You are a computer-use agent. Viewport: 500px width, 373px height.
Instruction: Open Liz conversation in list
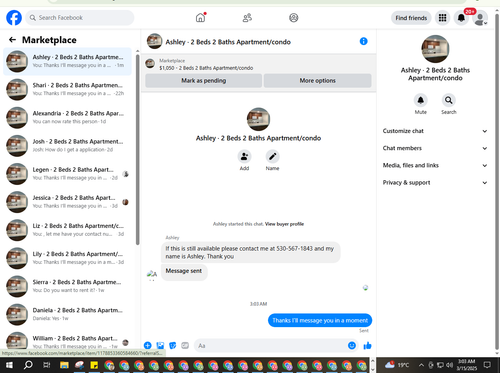[x=67, y=230]
